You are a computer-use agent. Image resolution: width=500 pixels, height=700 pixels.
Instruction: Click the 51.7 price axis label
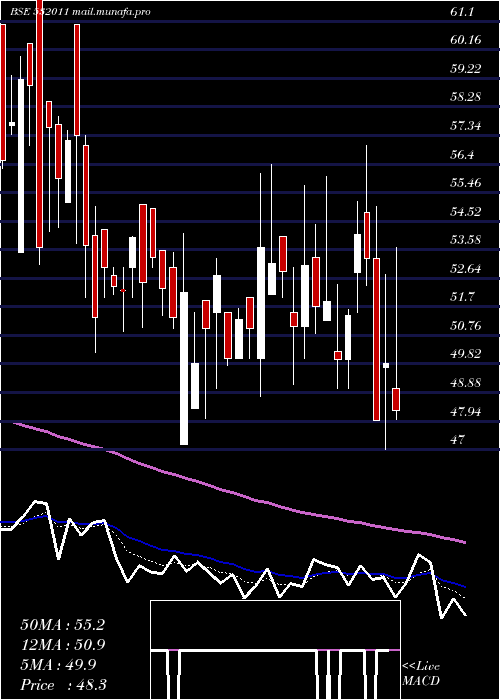click(462, 297)
